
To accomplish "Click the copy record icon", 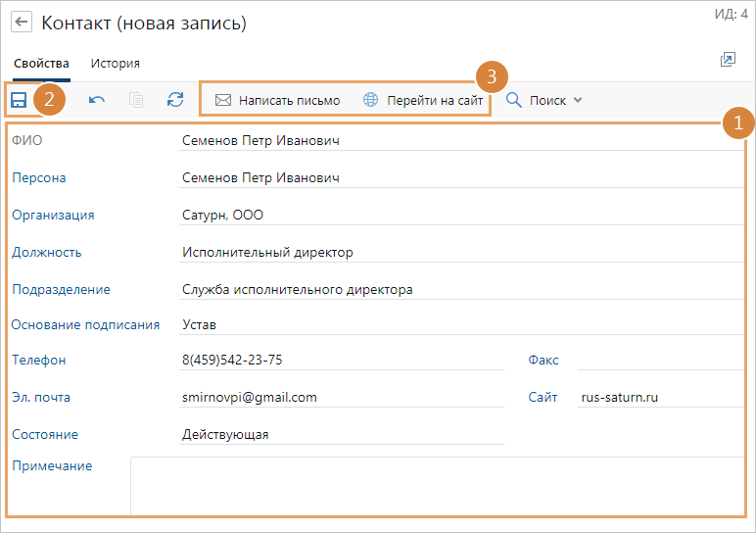I will click(x=136, y=100).
